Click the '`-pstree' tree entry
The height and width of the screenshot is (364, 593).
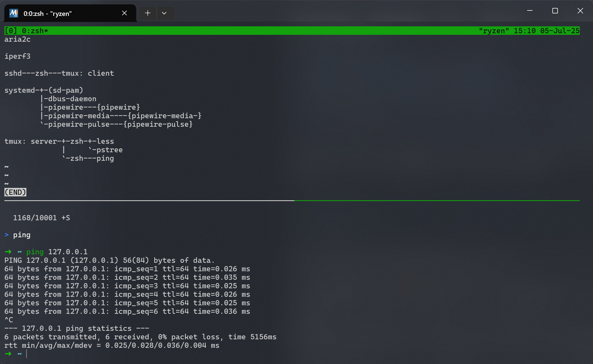tap(105, 150)
